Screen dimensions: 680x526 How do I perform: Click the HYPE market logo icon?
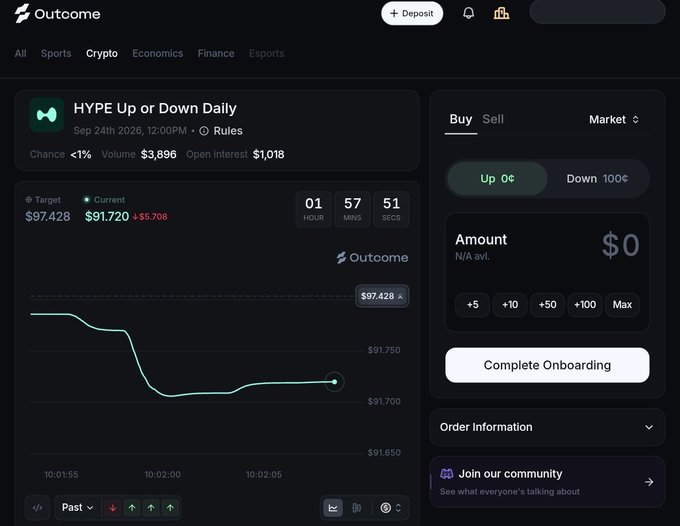tap(47, 115)
